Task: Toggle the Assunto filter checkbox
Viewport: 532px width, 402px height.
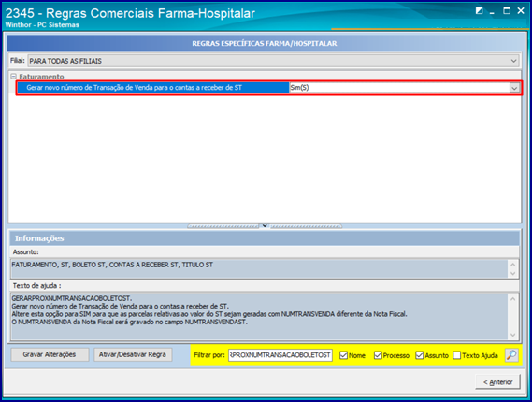Action: pyautogui.click(x=420, y=355)
